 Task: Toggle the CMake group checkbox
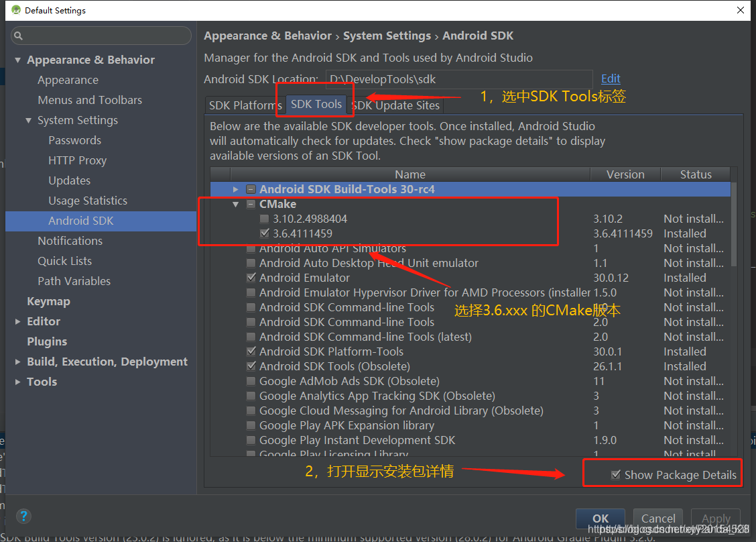[251, 204]
